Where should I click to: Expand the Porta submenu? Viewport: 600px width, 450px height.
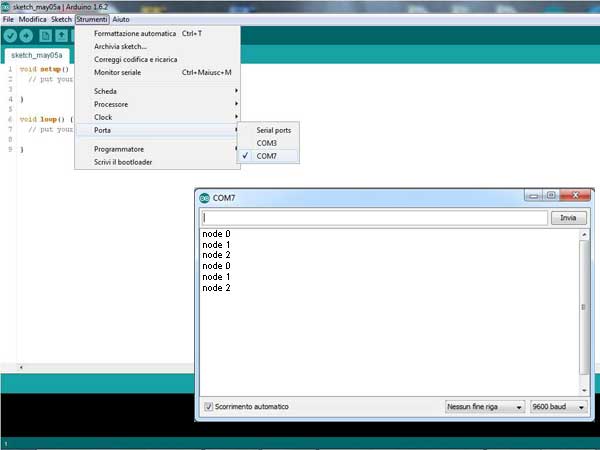tap(158, 130)
